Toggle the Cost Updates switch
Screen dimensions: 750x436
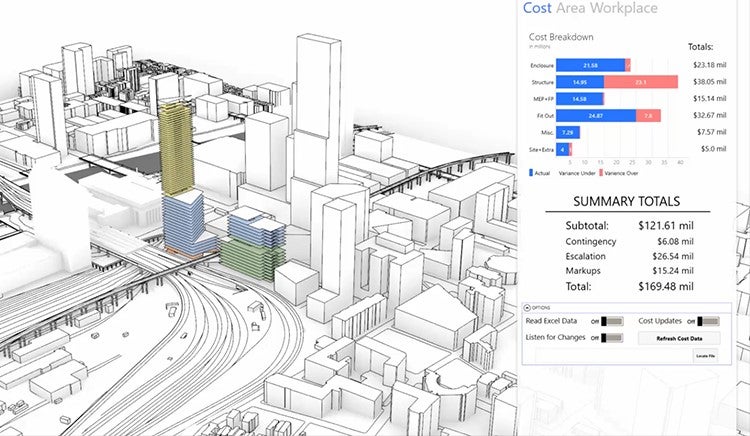point(708,321)
